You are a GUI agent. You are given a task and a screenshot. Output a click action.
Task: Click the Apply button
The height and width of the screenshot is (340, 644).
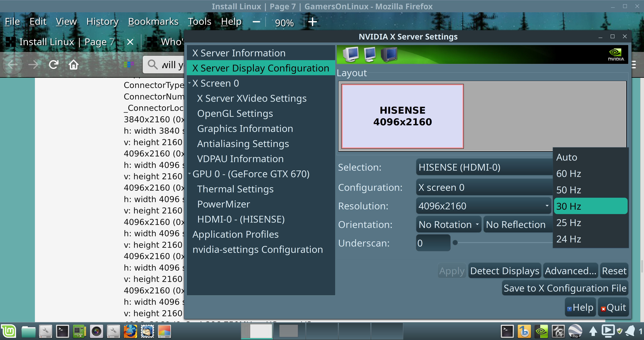pyautogui.click(x=452, y=271)
